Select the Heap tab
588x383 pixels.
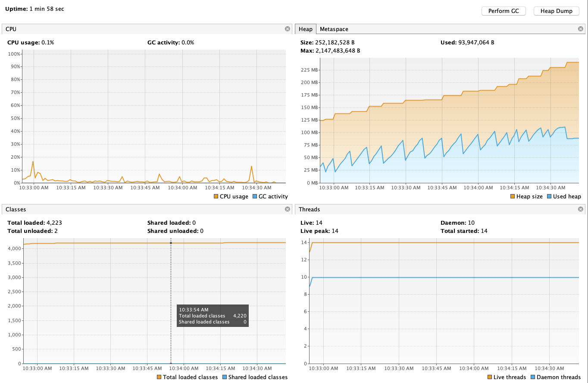(x=306, y=29)
